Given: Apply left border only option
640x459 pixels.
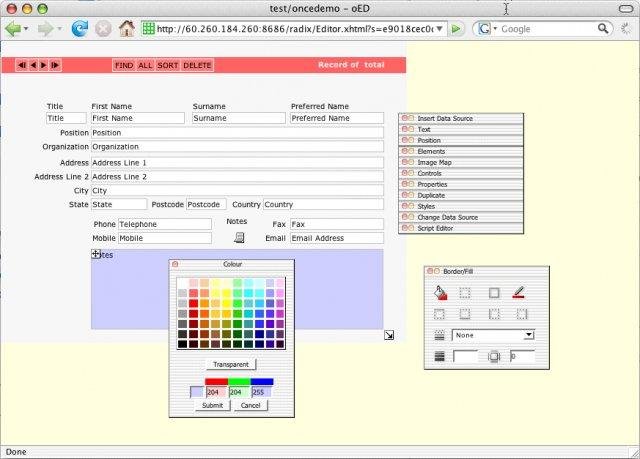Looking at the screenshot, I should (x=494, y=314).
